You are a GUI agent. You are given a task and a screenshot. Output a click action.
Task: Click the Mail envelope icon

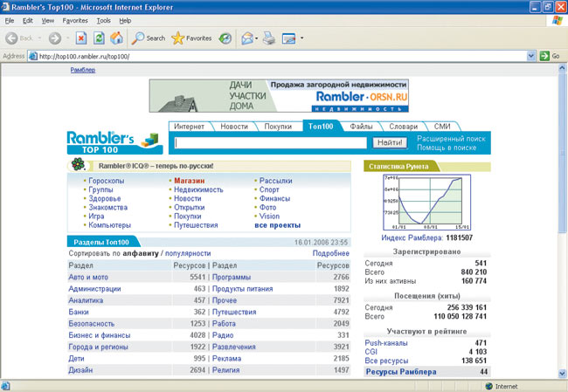247,38
